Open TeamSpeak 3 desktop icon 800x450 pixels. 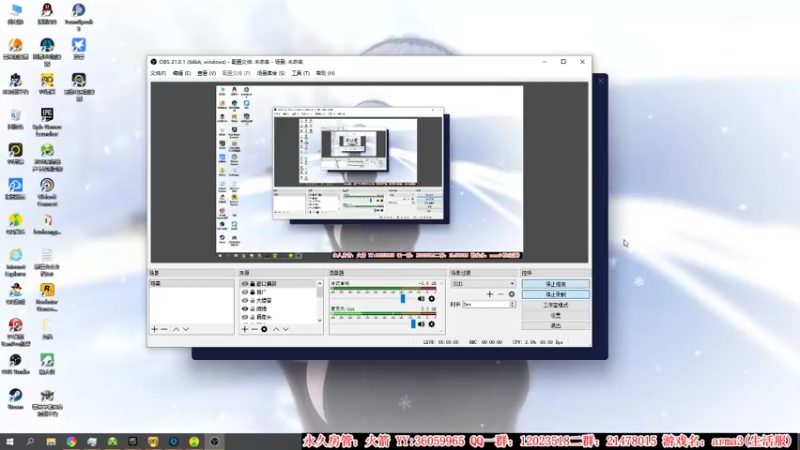click(x=79, y=16)
